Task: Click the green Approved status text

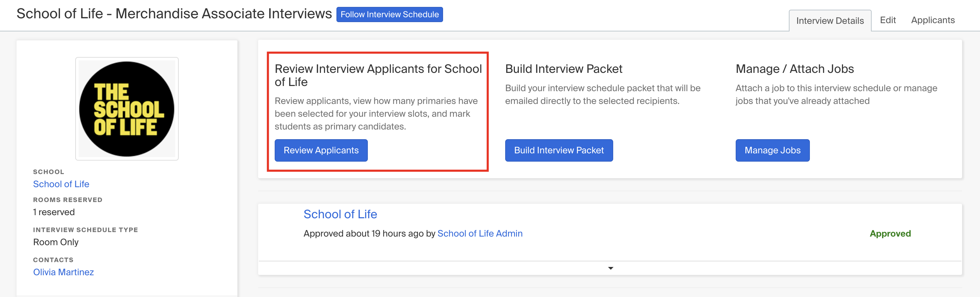Action: 890,233
